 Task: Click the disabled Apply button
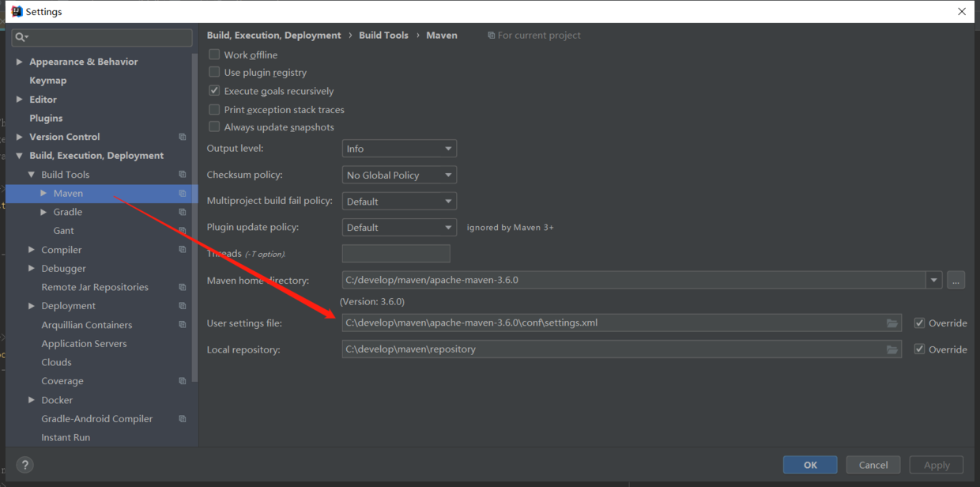(937, 465)
